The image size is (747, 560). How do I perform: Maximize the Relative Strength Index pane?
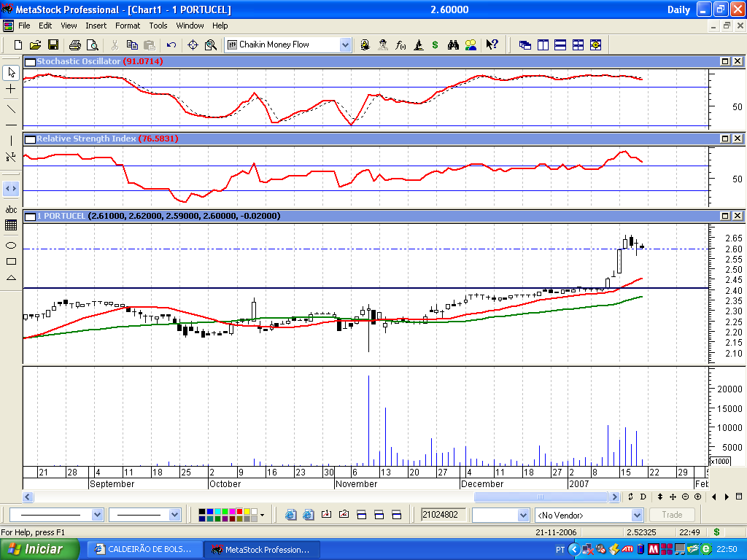(726, 139)
